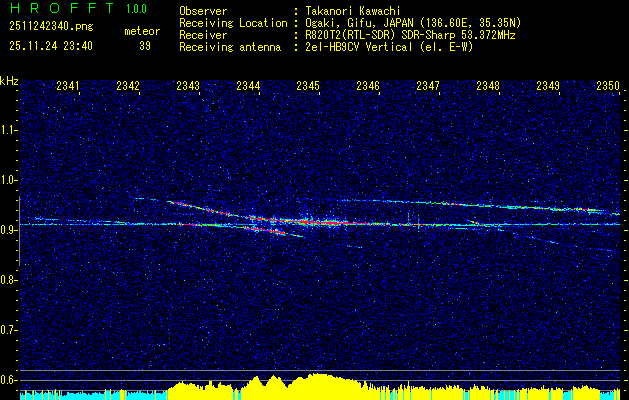Click the Receiving antenna label
The image size is (629, 400).
point(230,47)
